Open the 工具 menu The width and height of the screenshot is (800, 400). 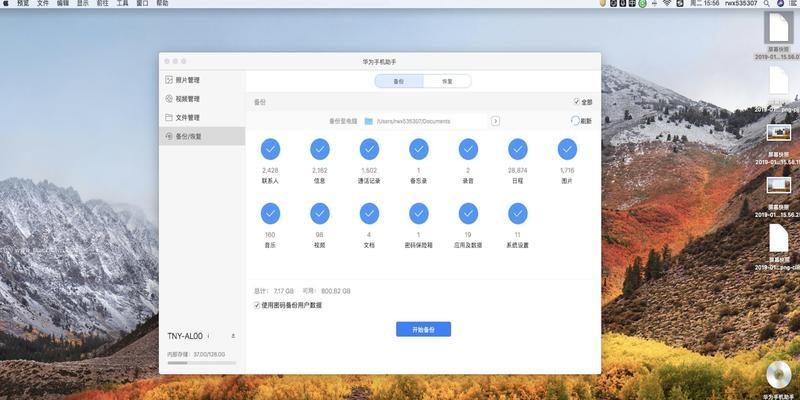tap(122, 3)
